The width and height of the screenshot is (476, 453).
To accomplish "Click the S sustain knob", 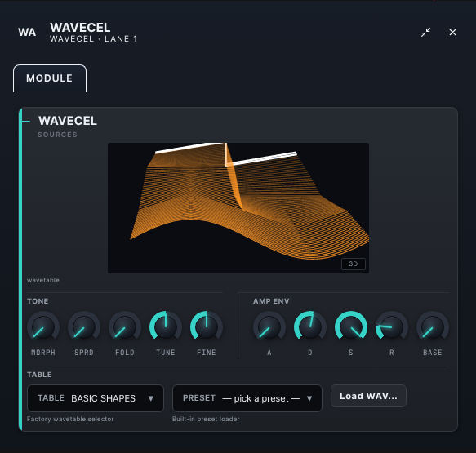I will pyautogui.click(x=351, y=327).
